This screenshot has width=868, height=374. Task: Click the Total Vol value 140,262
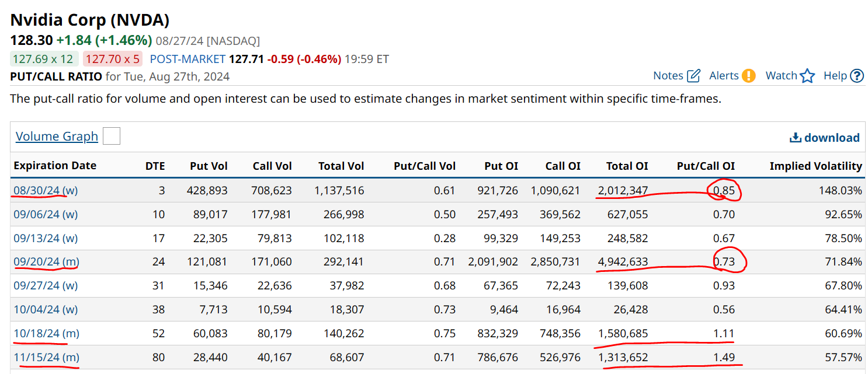coord(344,333)
